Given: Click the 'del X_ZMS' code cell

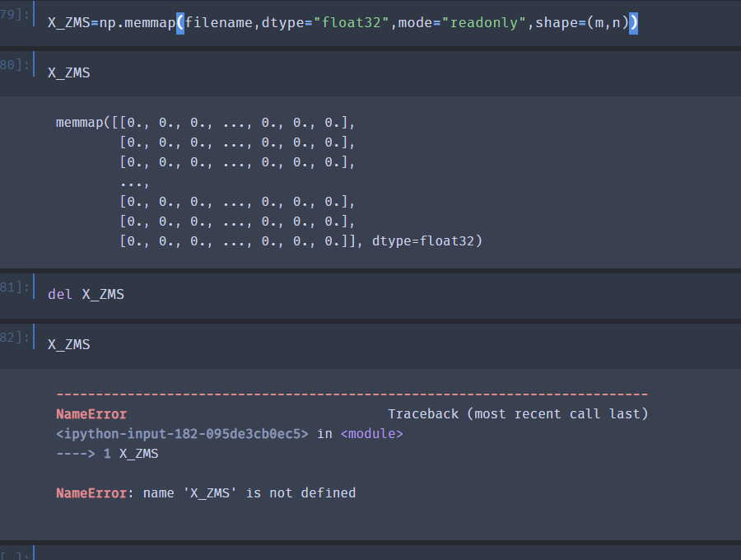Looking at the screenshot, I should tap(388, 295).
